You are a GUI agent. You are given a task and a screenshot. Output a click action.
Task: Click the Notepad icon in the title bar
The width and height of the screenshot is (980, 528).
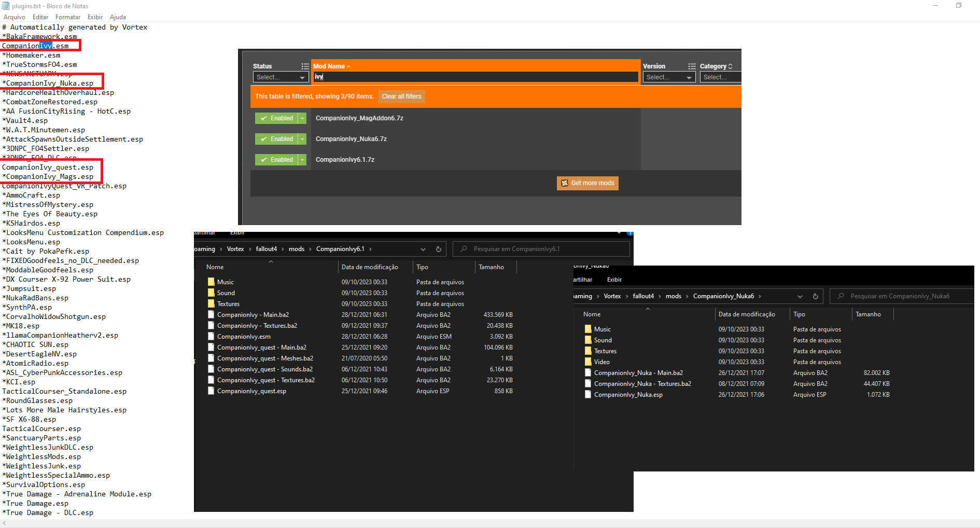click(5, 6)
